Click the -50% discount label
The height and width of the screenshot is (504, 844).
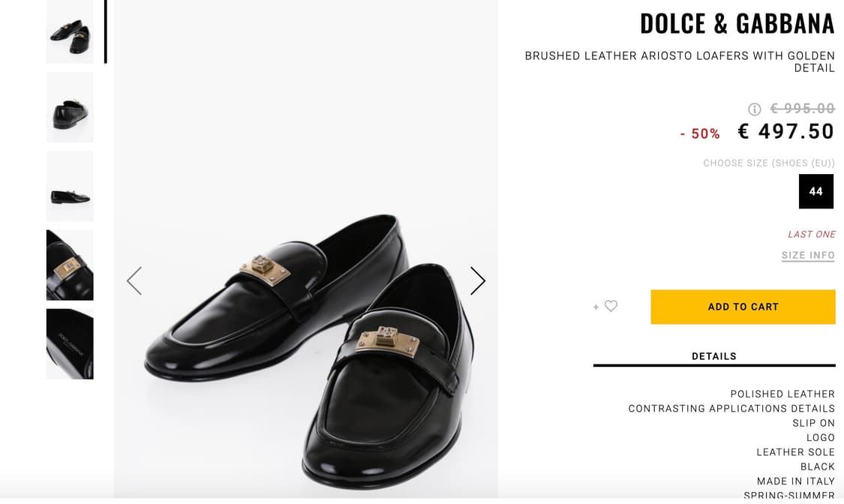point(699,132)
